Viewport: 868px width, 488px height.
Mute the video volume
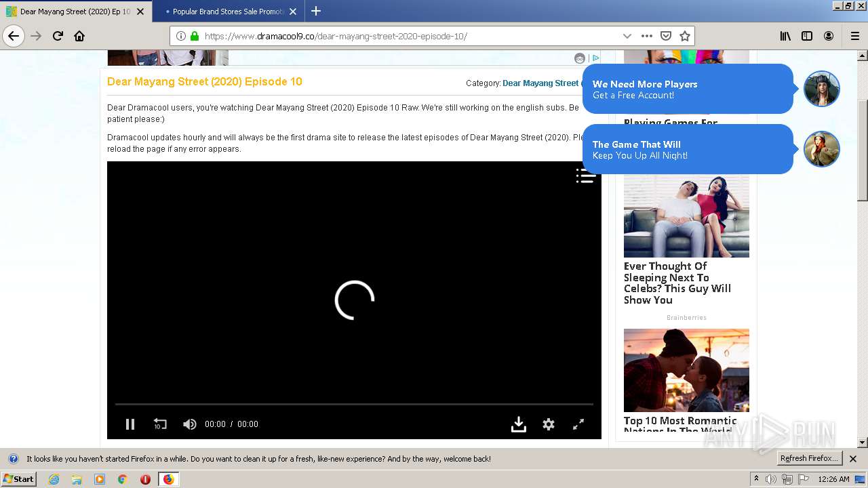pos(189,424)
